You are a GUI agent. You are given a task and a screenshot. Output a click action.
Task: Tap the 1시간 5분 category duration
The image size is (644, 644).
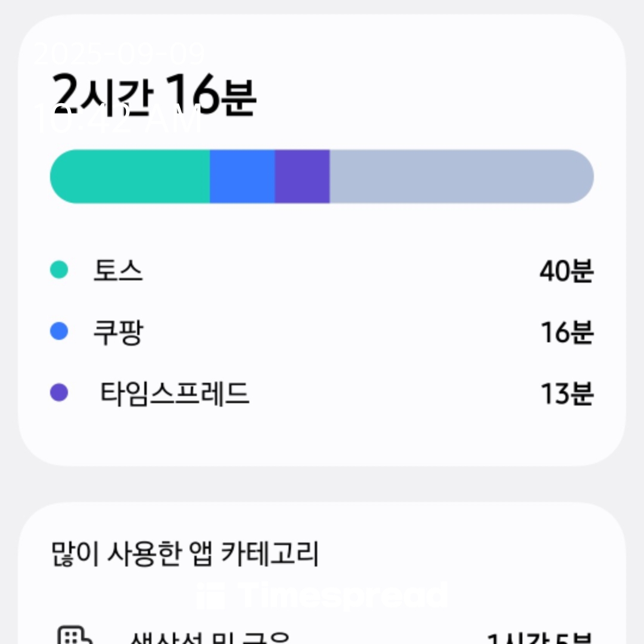tap(540, 638)
